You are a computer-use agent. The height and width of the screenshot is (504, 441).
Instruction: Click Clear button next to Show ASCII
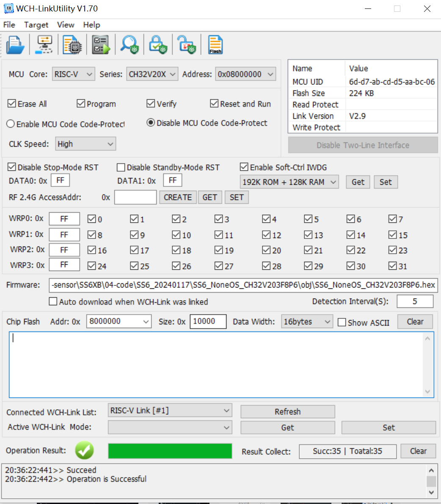tap(415, 321)
